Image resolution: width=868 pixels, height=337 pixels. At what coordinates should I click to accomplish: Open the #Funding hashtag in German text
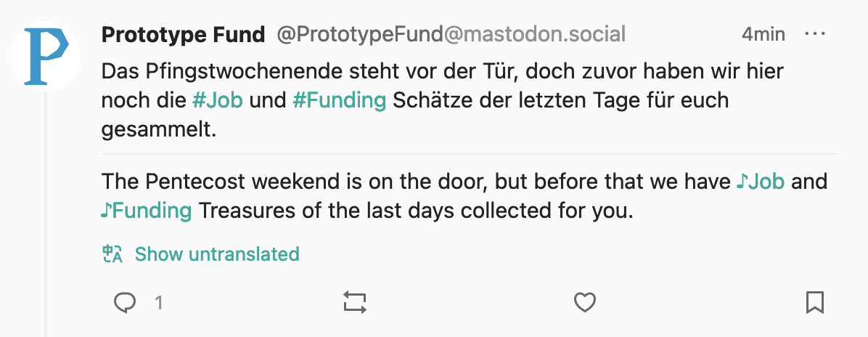340,100
